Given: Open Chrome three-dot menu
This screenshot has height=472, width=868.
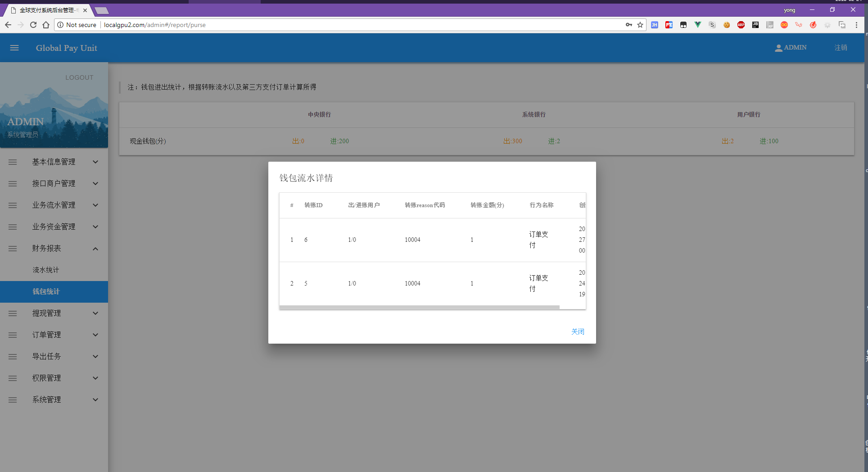Looking at the screenshot, I should point(856,25).
